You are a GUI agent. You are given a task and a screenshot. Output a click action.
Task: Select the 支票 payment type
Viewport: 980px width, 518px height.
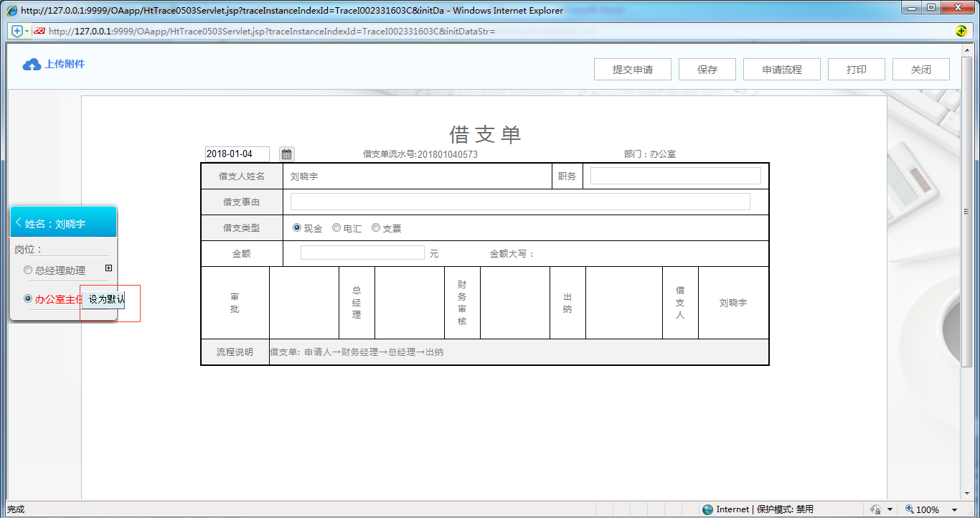point(376,228)
